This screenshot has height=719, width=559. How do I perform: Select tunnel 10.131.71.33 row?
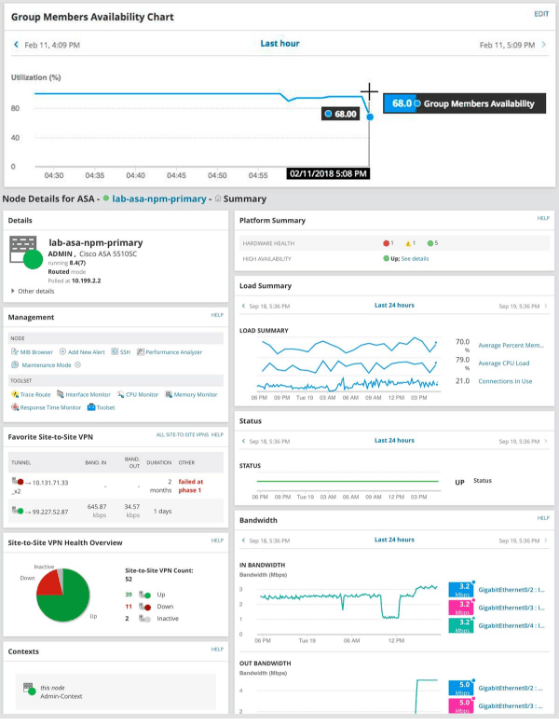click(116, 486)
